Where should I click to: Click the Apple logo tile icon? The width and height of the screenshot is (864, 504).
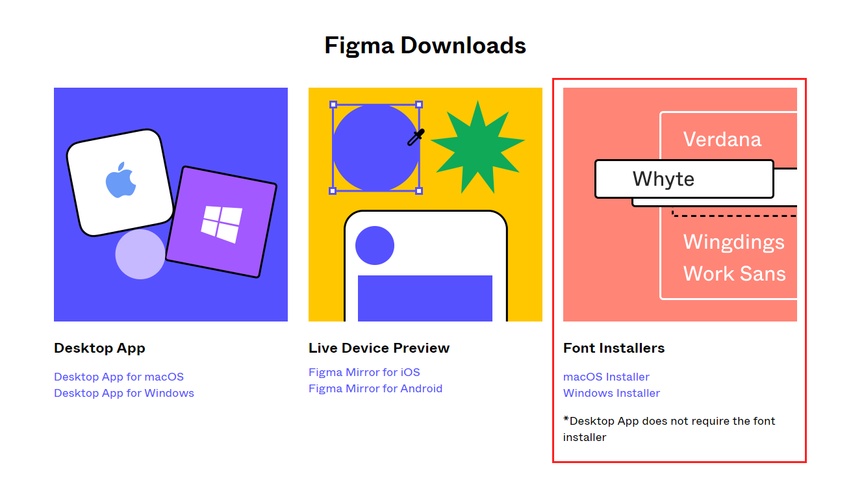point(121,183)
